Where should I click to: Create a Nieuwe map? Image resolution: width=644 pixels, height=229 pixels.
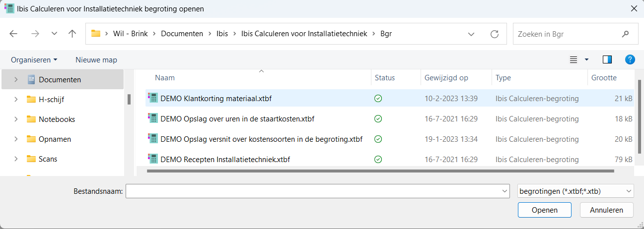click(96, 59)
